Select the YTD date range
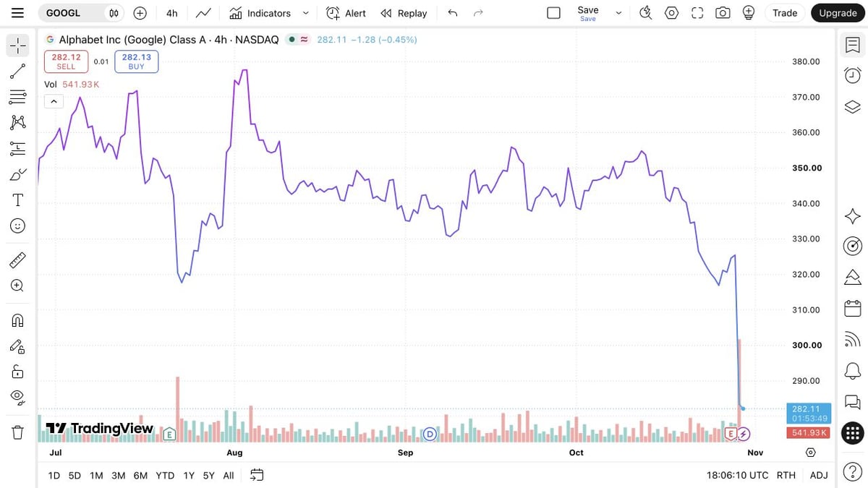 tap(165, 475)
